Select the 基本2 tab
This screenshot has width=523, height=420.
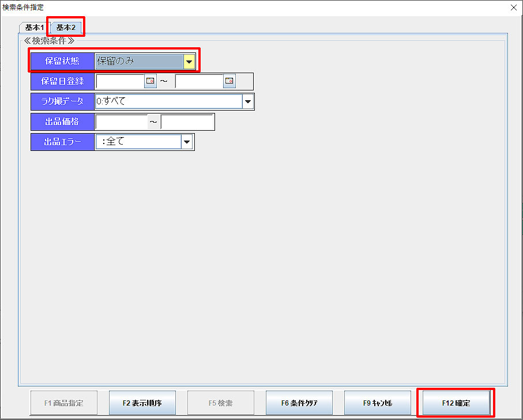66,27
